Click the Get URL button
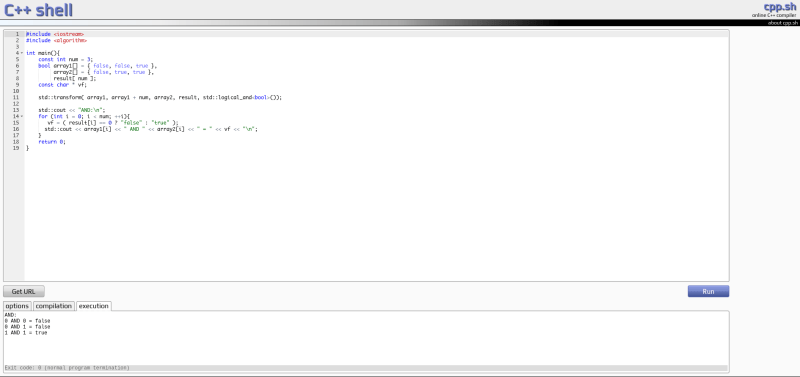The height and width of the screenshot is (377, 800). pos(23,291)
